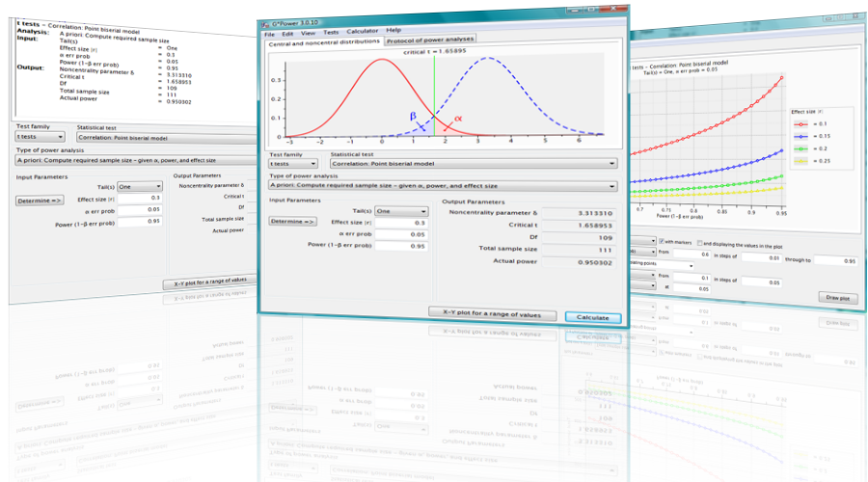The width and height of the screenshot is (868, 482).
Task: Check 'and displaying the values in the plot'
Action: tap(700, 243)
